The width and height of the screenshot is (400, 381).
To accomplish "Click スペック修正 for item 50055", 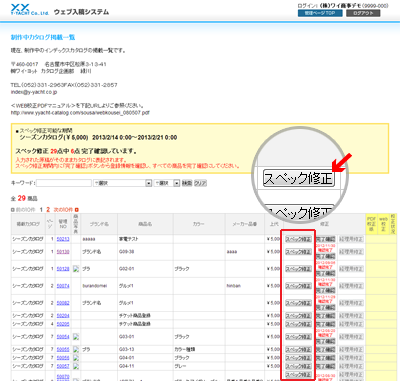I will [x=298, y=349].
